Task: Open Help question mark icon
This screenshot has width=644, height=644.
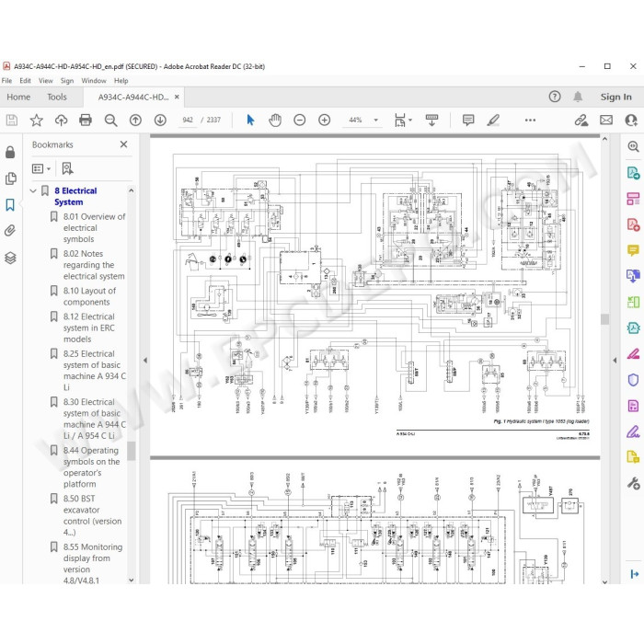Action: coord(555,97)
